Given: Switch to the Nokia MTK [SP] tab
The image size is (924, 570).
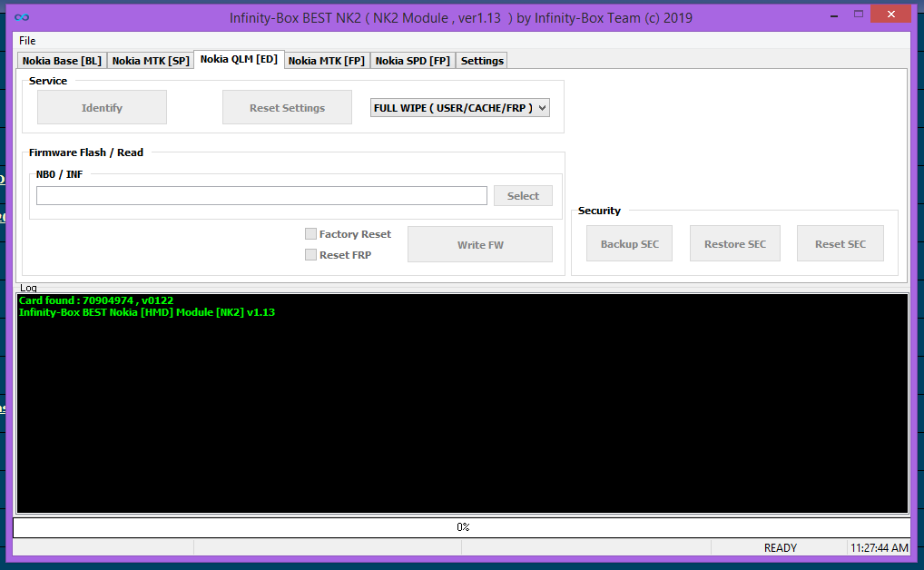Looking at the screenshot, I should (151, 61).
